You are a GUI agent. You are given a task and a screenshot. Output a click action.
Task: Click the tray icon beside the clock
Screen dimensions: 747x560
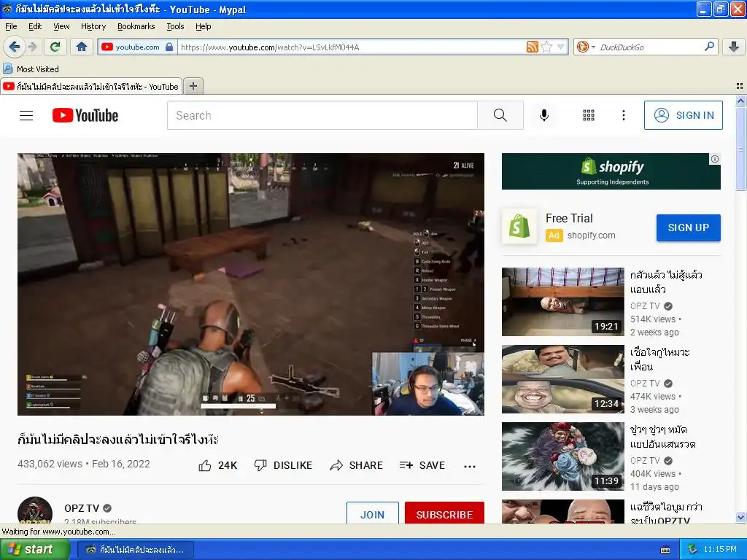coord(693,549)
